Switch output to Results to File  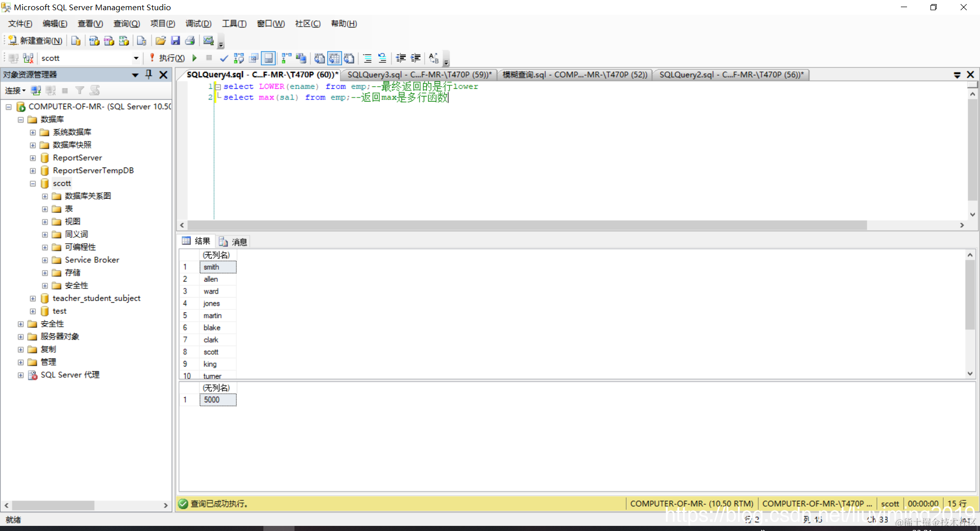pyautogui.click(x=349, y=58)
